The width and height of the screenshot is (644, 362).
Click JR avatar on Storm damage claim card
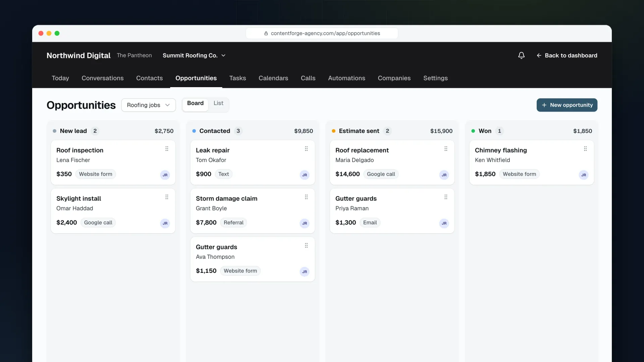305,223
